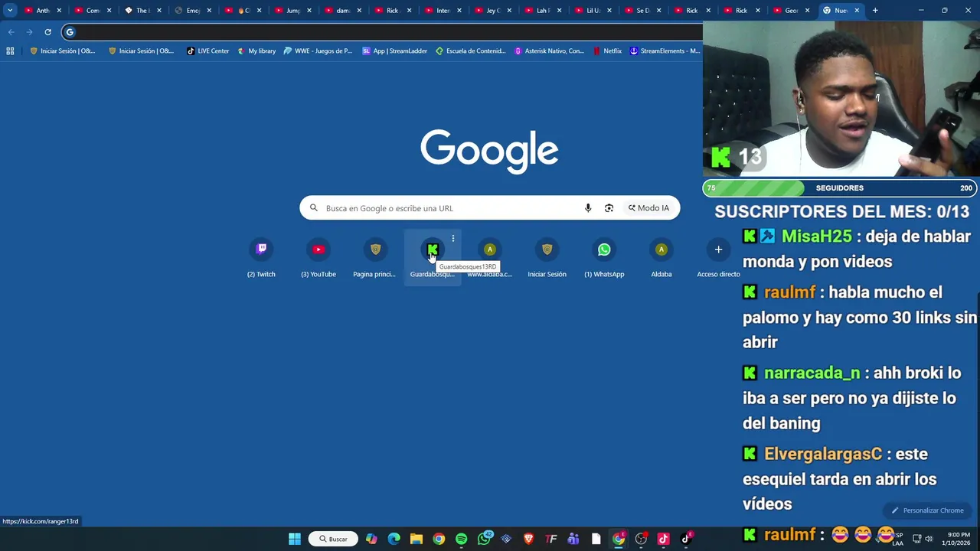Open the www.aldaba.c... shortcut tile
This screenshot has width=980, height=551.
click(x=490, y=258)
